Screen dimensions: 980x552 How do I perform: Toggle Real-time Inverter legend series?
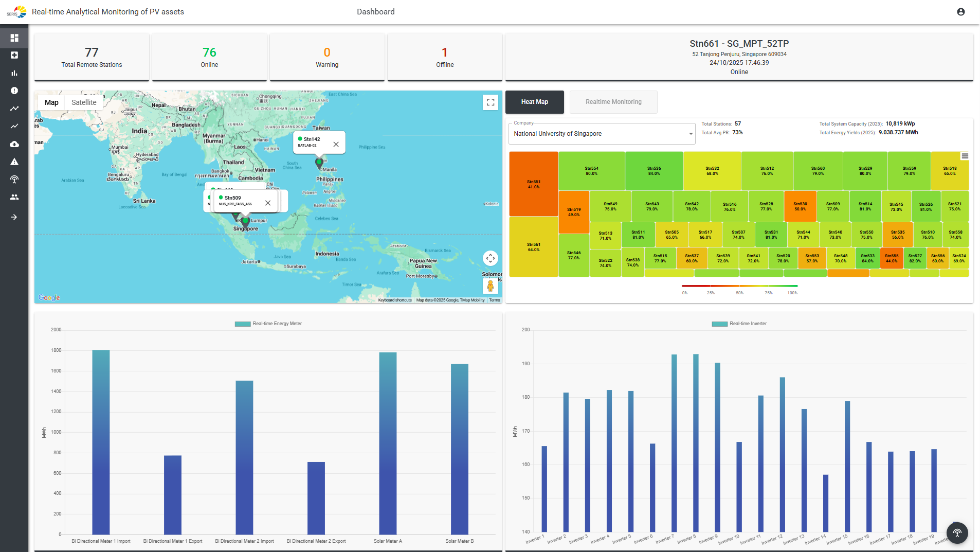tap(739, 324)
